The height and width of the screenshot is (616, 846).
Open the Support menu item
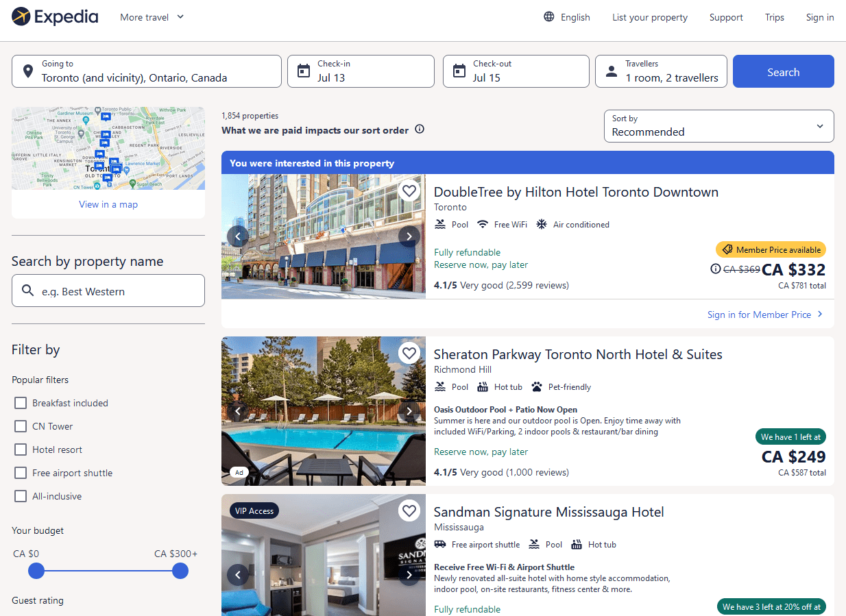(726, 17)
